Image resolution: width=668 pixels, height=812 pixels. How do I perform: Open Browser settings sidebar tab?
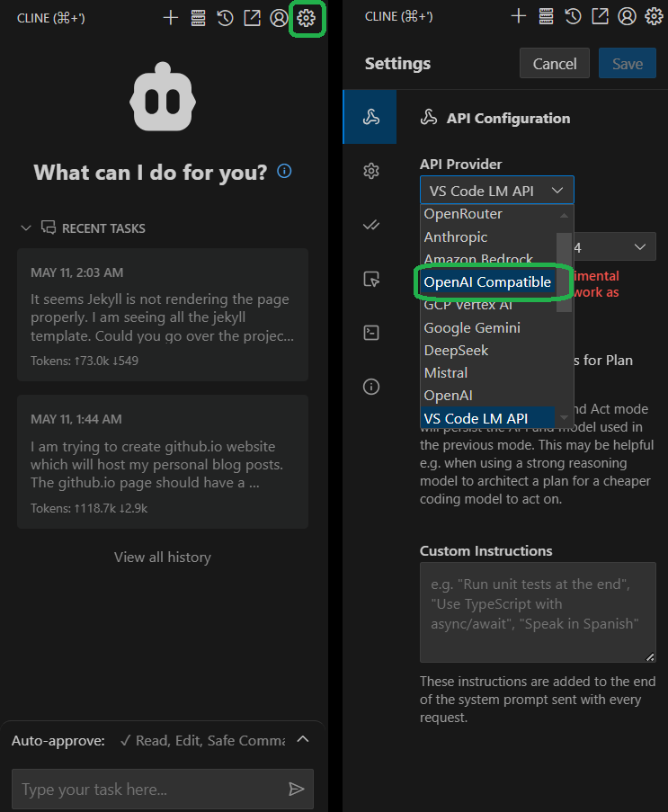370,279
